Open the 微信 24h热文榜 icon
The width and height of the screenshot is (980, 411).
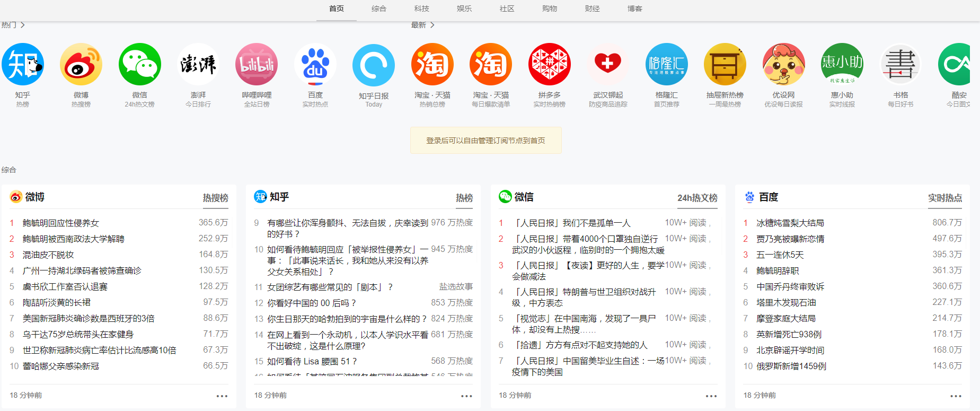[x=140, y=65]
